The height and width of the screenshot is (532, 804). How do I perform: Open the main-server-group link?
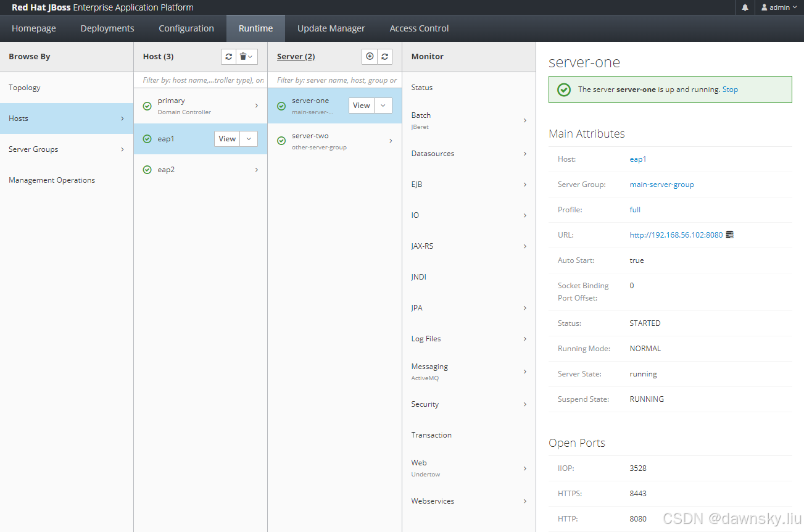coord(662,185)
